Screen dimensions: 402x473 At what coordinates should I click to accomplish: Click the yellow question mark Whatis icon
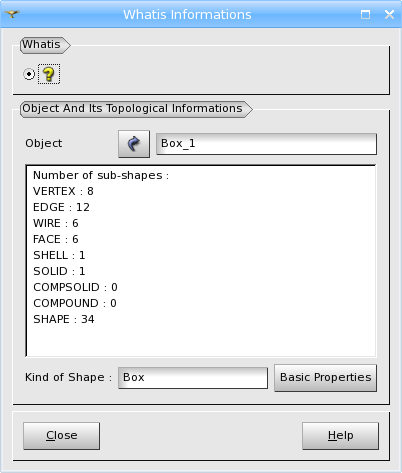tap(49, 74)
